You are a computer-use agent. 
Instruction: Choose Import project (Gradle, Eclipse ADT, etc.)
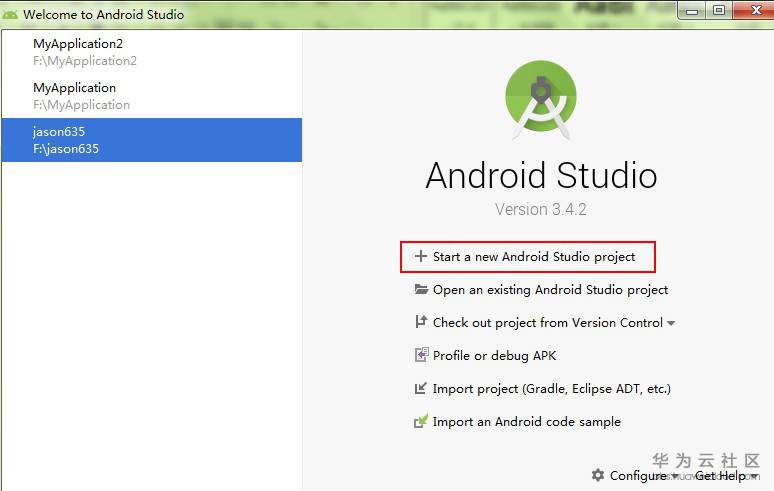[x=551, y=389]
